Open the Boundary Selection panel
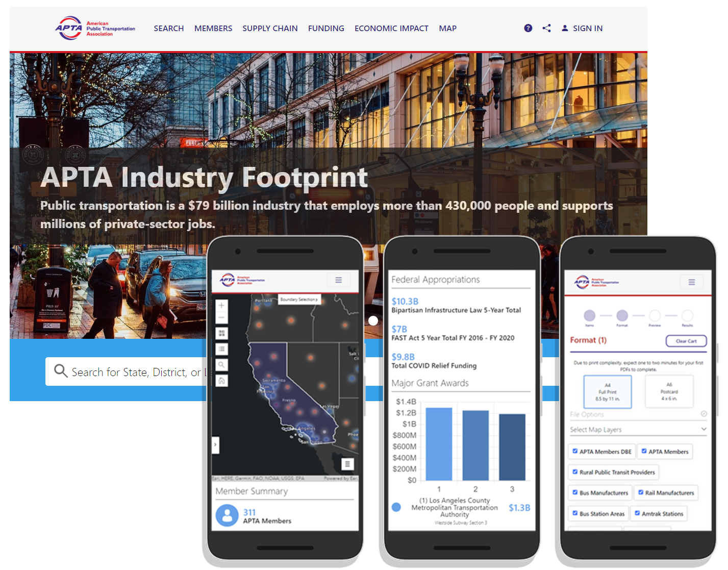 tap(299, 300)
